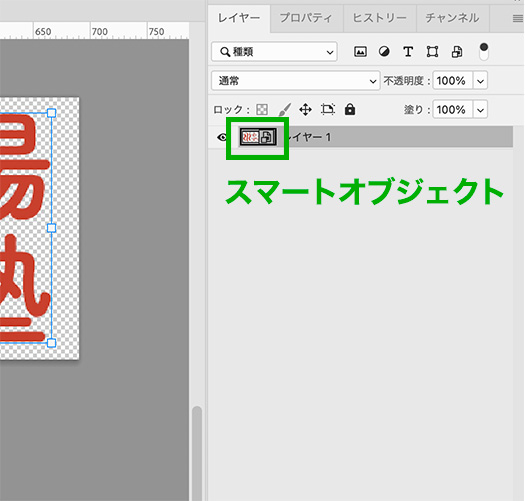
Task: Filter layers by shape layer icon
Action: (x=432, y=52)
